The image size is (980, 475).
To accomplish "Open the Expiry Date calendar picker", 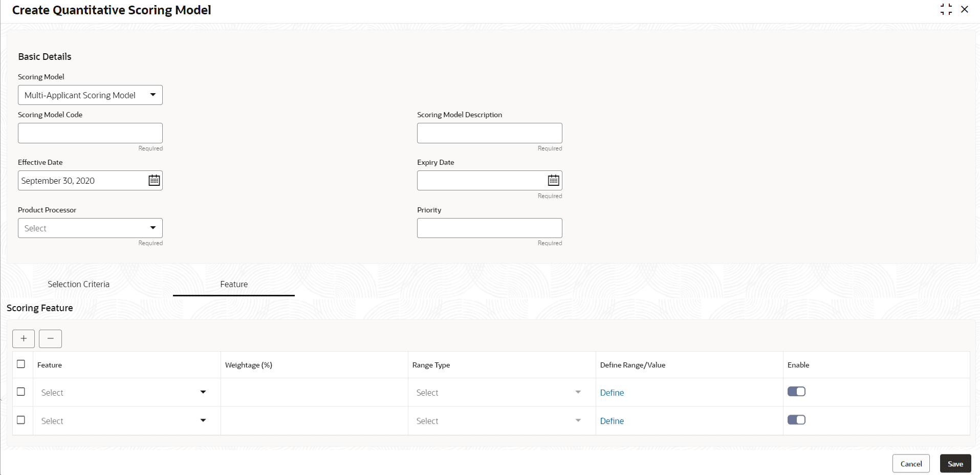I will 552,180.
